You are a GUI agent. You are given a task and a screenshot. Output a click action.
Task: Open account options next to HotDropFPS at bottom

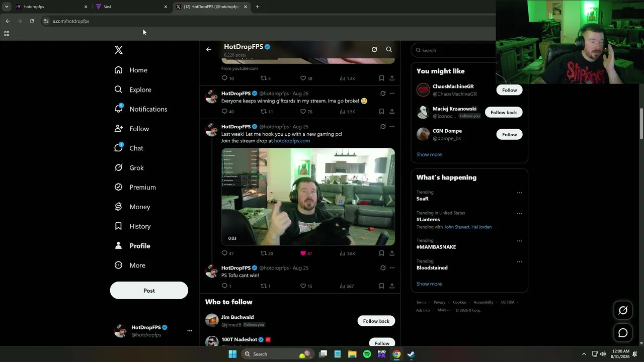tap(190, 331)
